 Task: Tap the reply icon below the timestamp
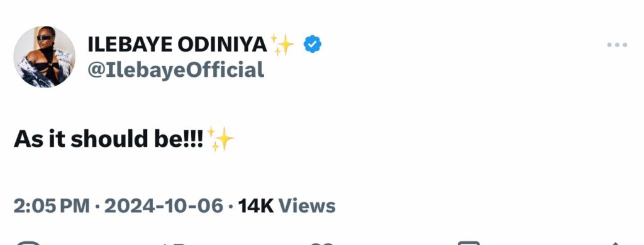(28, 243)
